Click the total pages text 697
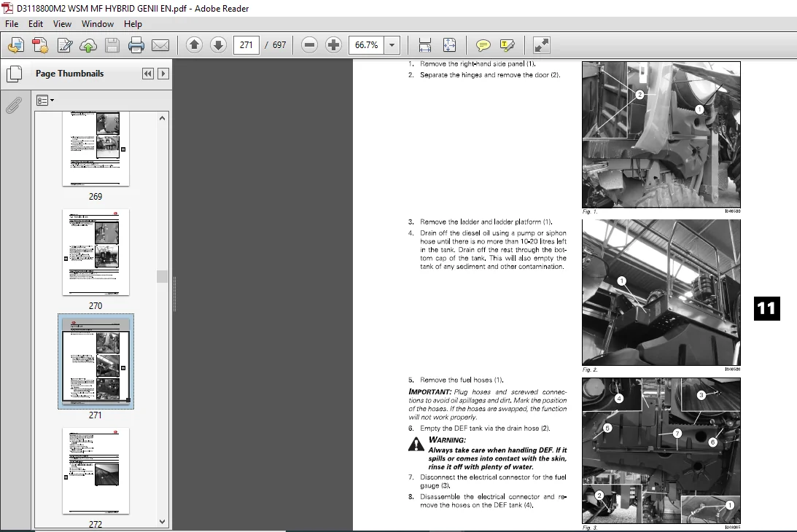Viewport: 797px width, 532px height. click(x=279, y=44)
